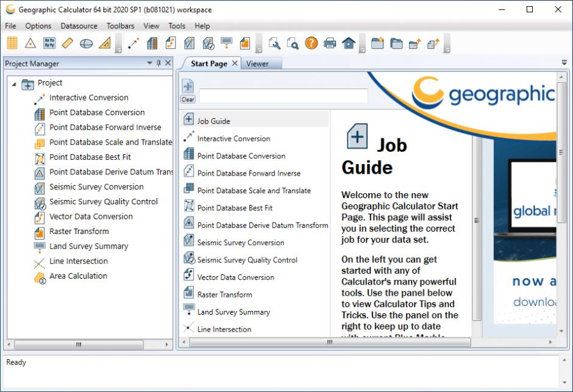Click the home start page toolbar icon
The image size is (573, 392).
pyautogui.click(x=349, y=43)
